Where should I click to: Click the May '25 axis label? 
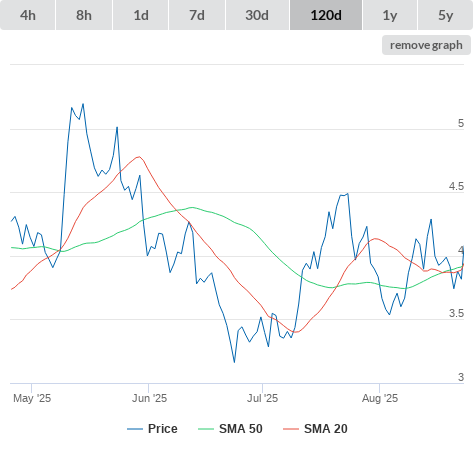pyautogui.click(x=32, y=398)
